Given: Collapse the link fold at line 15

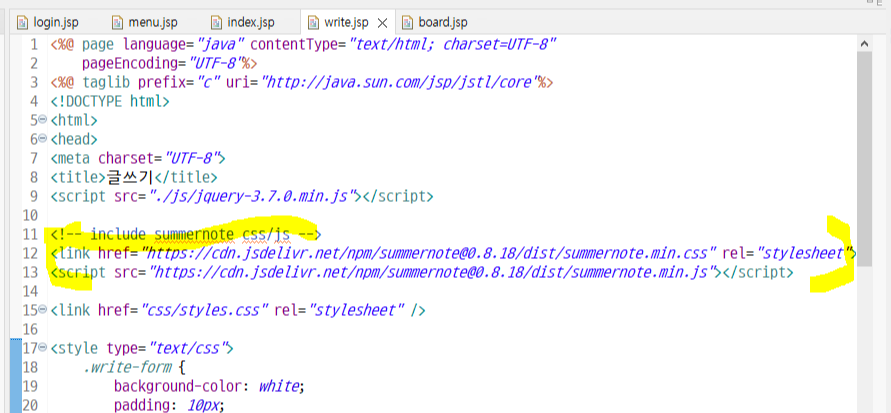Looking at the screenshot, I should click(x=43, y=310).
